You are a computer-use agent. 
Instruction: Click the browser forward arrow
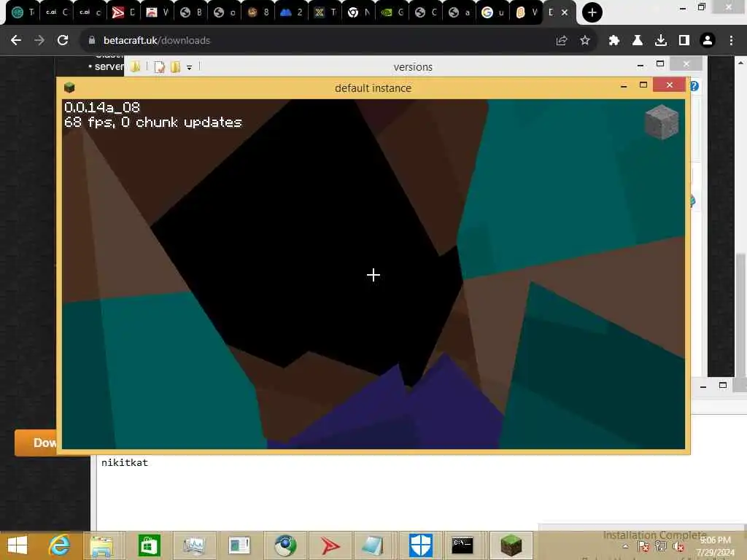39,41
